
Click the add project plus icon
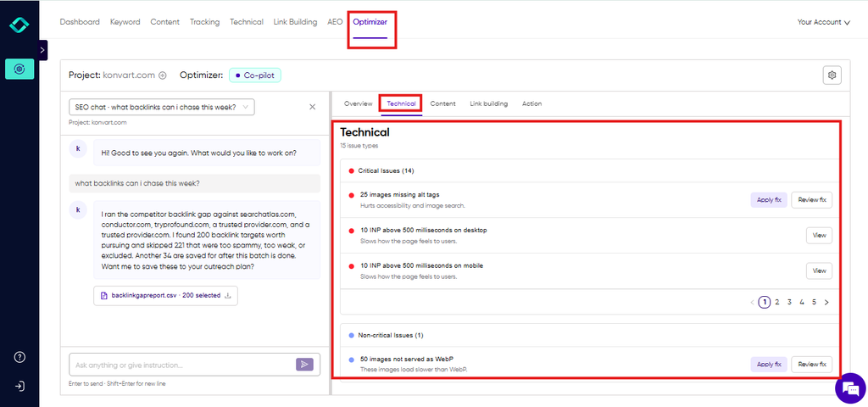(x=163, y=75)
